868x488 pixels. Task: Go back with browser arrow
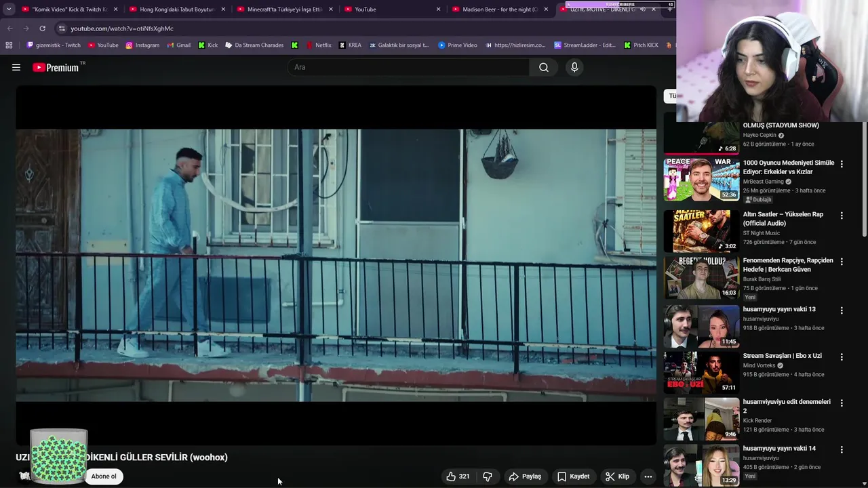click(9, 28)
